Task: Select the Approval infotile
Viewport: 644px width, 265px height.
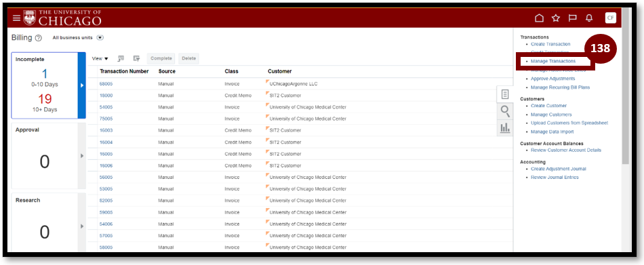Action: [x=44, y=156]
